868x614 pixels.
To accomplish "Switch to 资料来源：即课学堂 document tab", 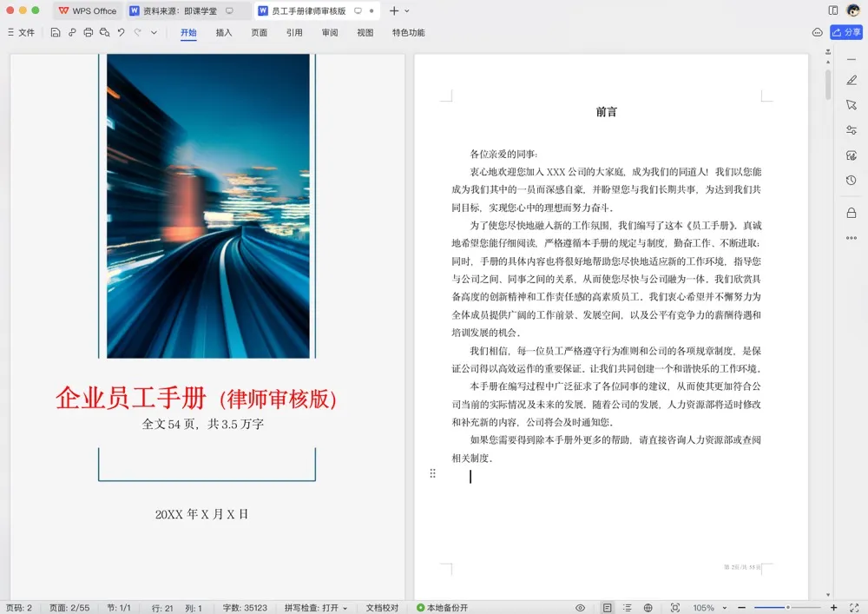I will click(180, 10).
